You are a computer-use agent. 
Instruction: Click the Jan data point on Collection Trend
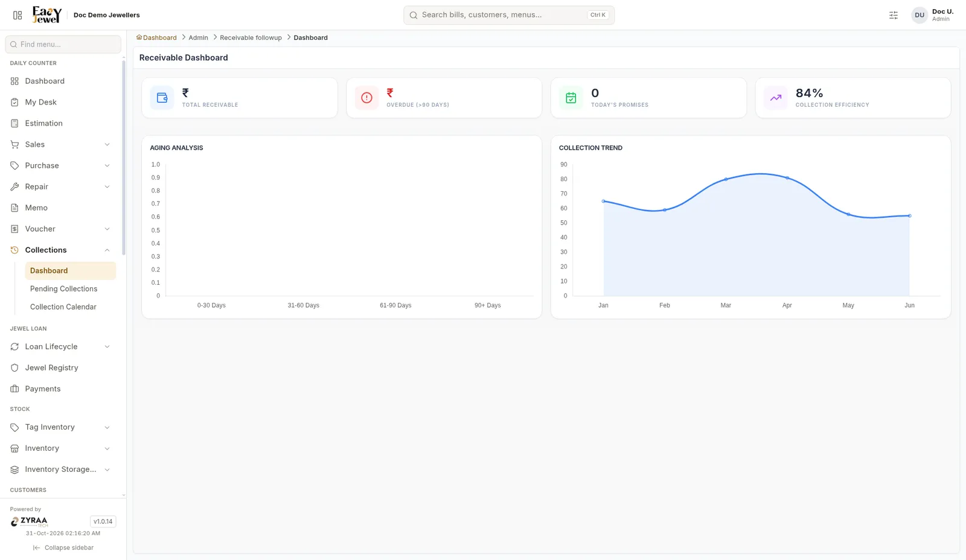[x=603, y=201]
